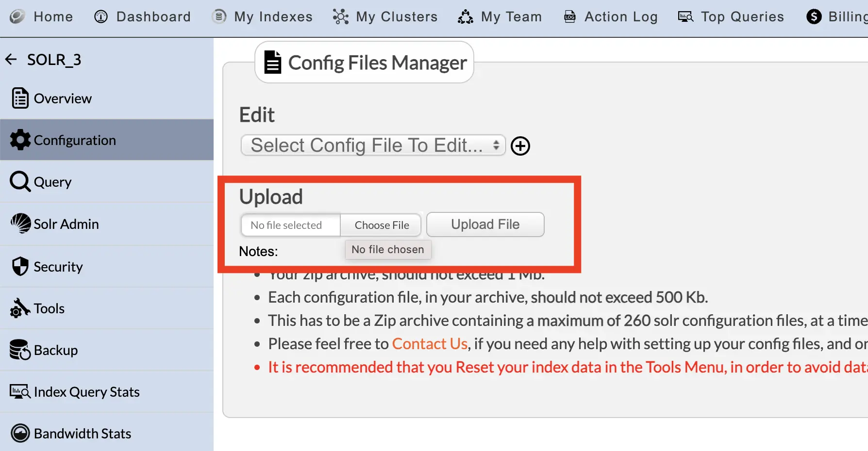This screenshot has height=451, width=868.
Task: Click the Bandwidth Stats gauge icon
Action: click(19, 433)
